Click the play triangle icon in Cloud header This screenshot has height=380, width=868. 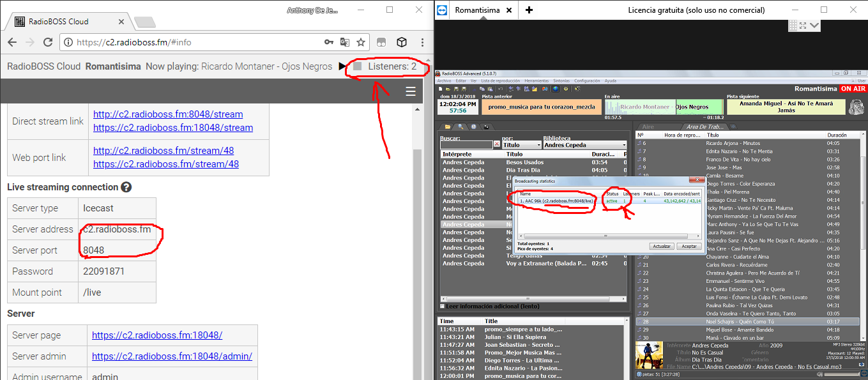coord(343,66)
